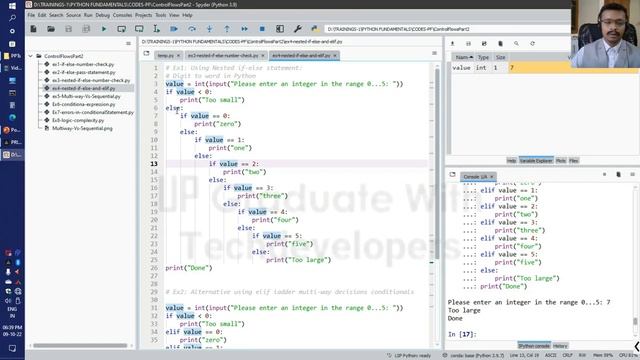Click the blue Stop debugging square
The height and width of the screenshot is (360, 640).
(262, 29)
